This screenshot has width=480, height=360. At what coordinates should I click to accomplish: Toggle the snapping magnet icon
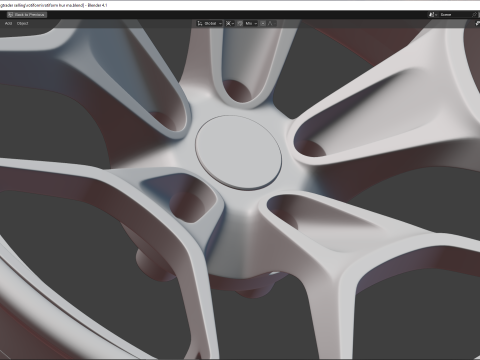point(240,23)
